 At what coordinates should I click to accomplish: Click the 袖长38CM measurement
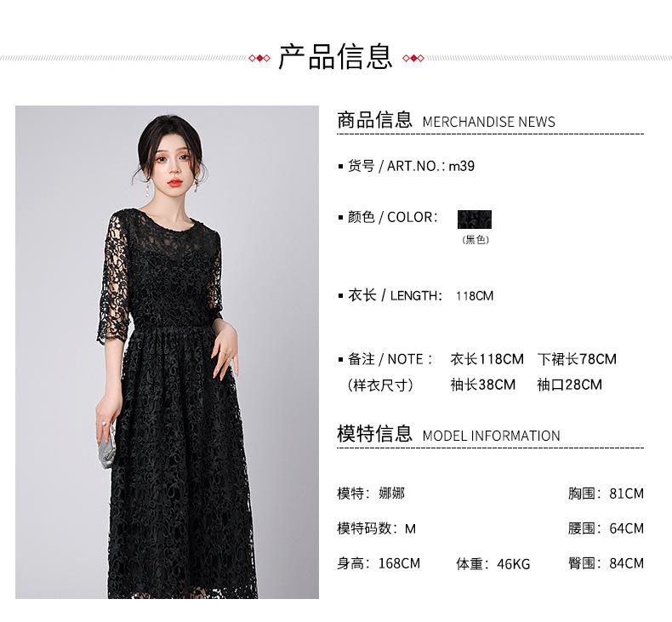pyautogui.click(x=482, y=385)
